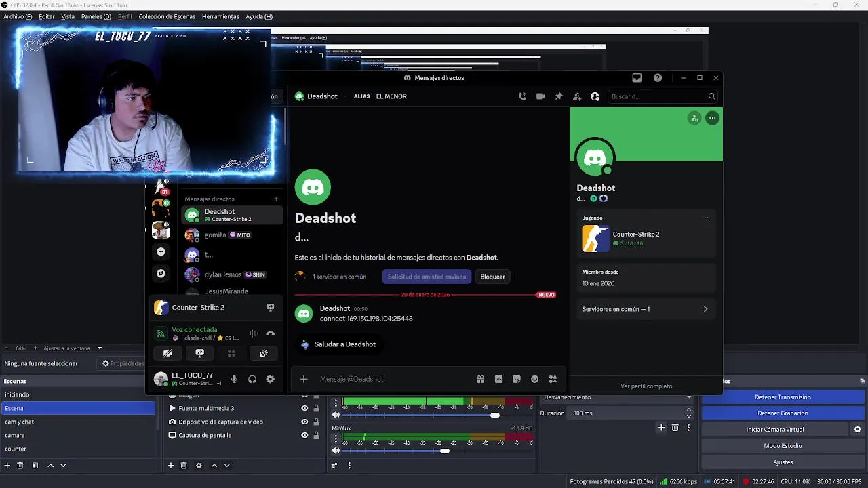This screenshot has height=488, width=868.
Task: Click Detener Grabación button
Action: coord(783,413)
